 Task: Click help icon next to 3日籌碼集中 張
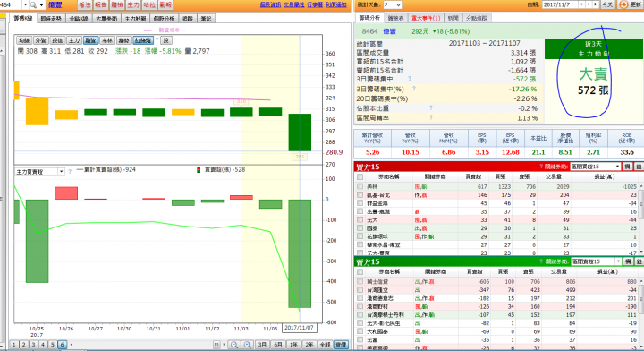point(410,79)
